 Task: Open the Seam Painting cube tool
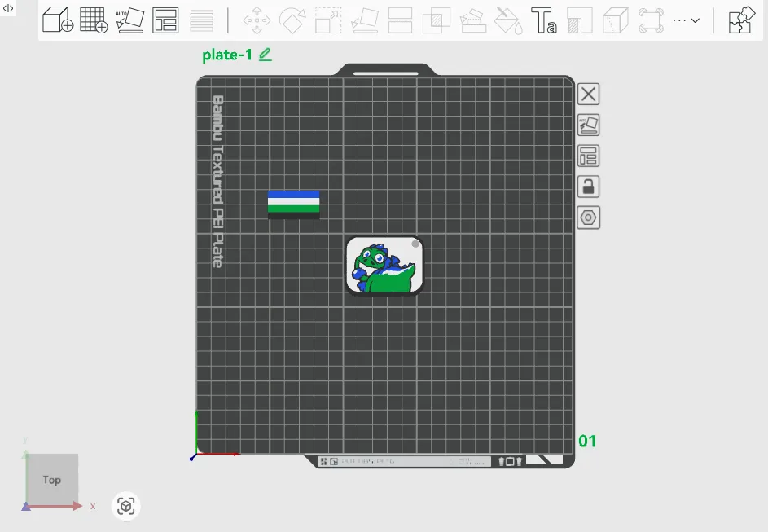tap(615, 20)
